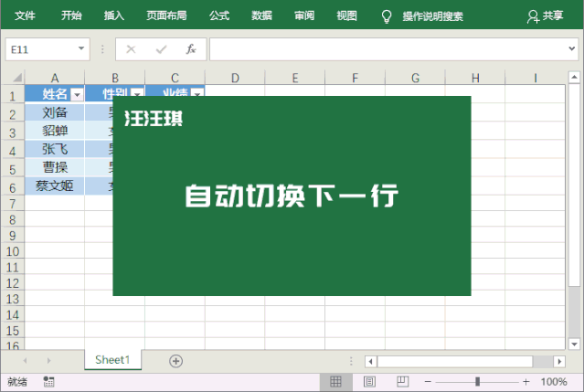Viewport: 584px width, 392px height.
Task: Zoom in with the plus button
Action: tap(526, 382)
